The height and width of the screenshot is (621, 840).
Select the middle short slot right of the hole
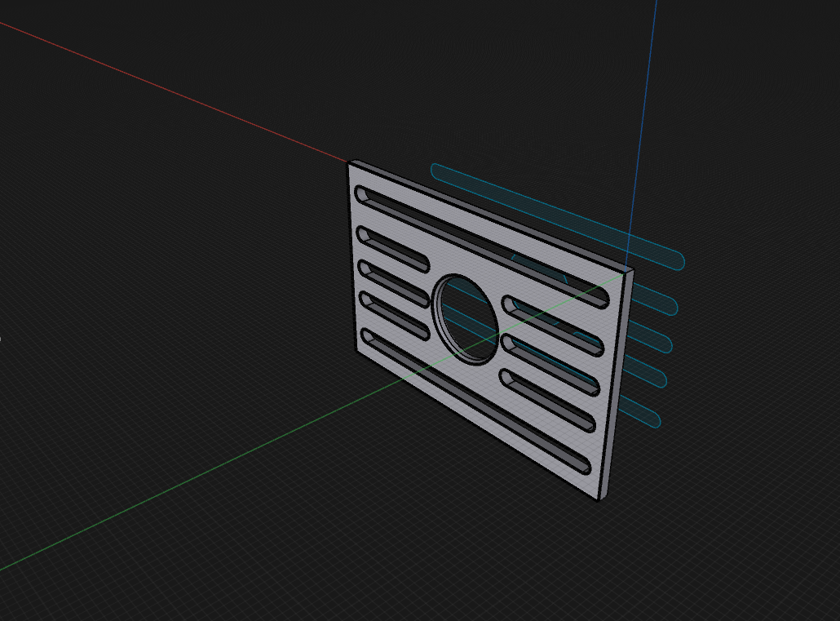click(550, 364)
